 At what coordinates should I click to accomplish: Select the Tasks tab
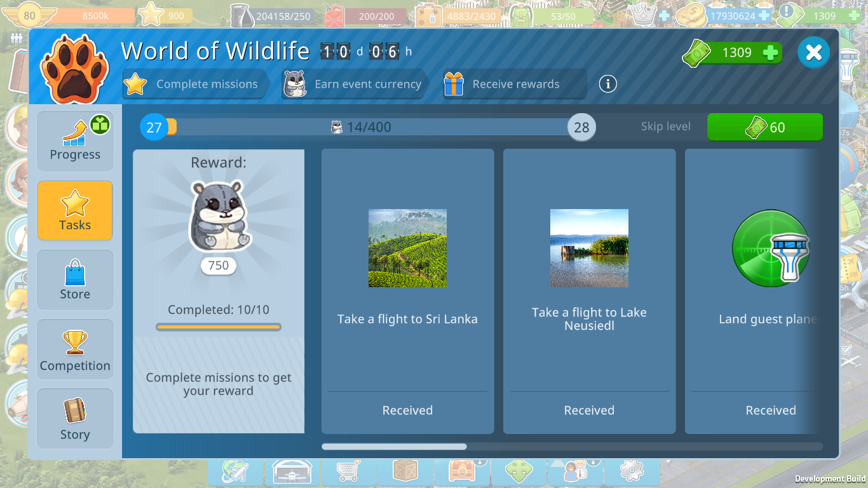tap(75, 211)
